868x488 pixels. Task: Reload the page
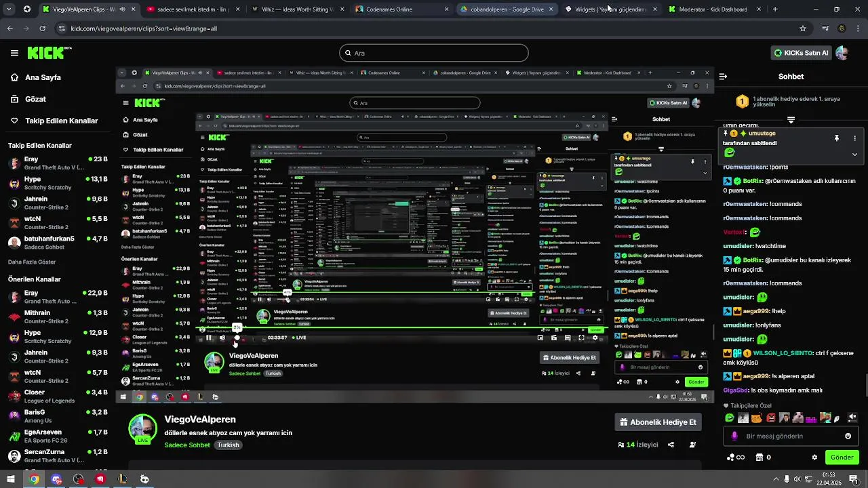[x=42, y=28]
